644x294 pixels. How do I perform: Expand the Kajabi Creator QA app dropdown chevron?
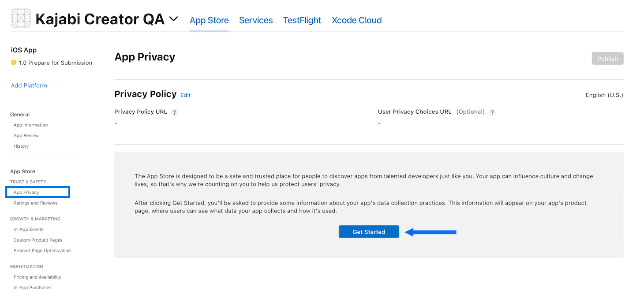[174, 19]
